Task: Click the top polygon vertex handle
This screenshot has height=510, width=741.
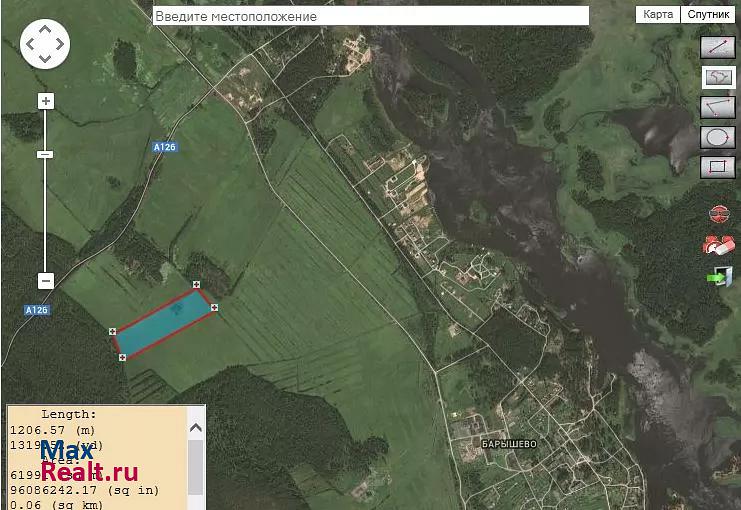Action: click(196, 285)
